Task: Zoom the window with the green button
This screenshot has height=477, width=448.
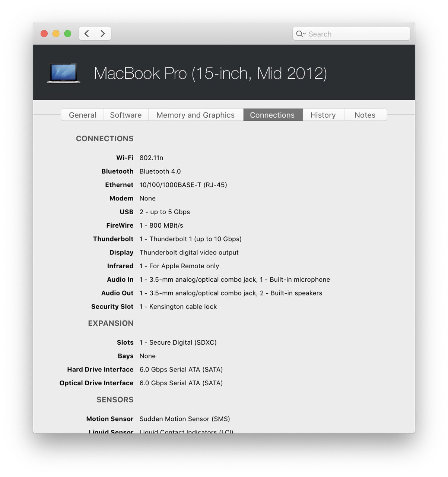Action: point(68,34)
